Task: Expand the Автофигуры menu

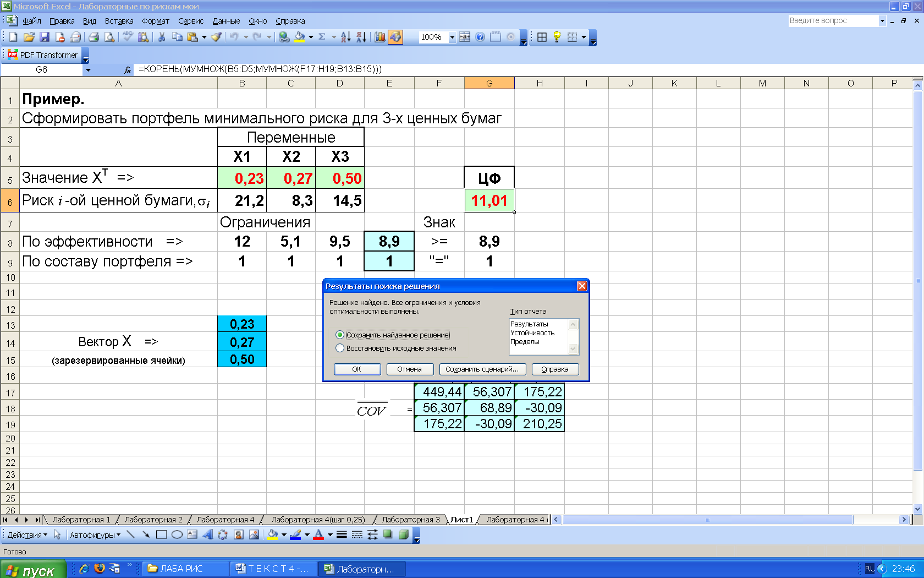Action: point(95,535)
